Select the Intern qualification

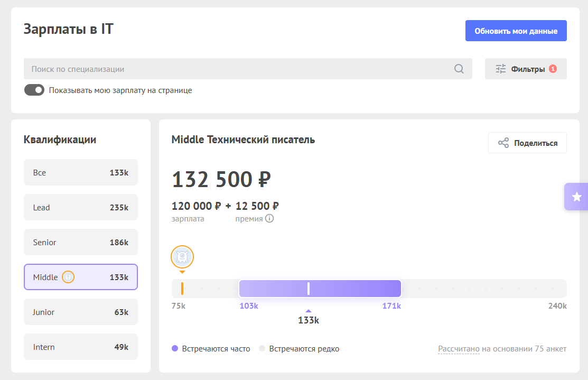coord(80,347)
